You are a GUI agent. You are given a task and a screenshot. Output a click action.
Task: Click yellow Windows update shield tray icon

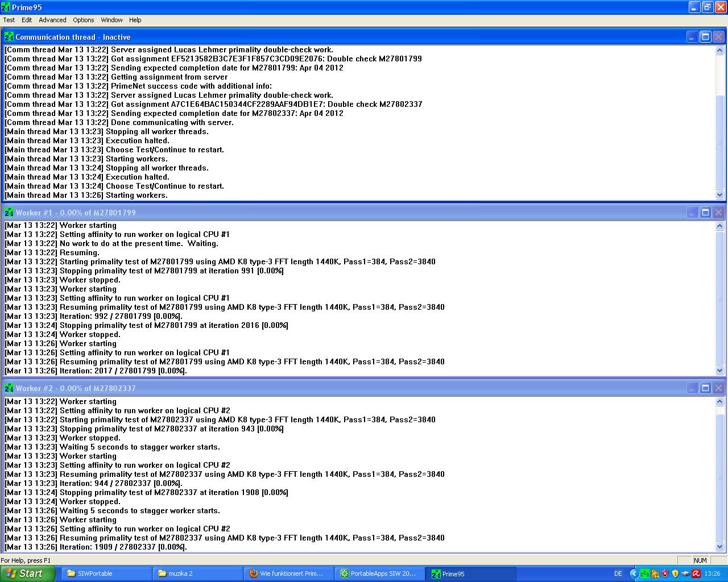675,574
